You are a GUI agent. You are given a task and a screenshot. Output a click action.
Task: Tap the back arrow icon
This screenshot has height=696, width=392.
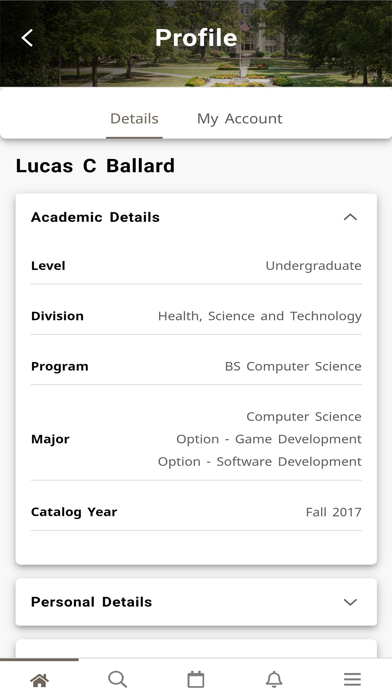point(27,38)
